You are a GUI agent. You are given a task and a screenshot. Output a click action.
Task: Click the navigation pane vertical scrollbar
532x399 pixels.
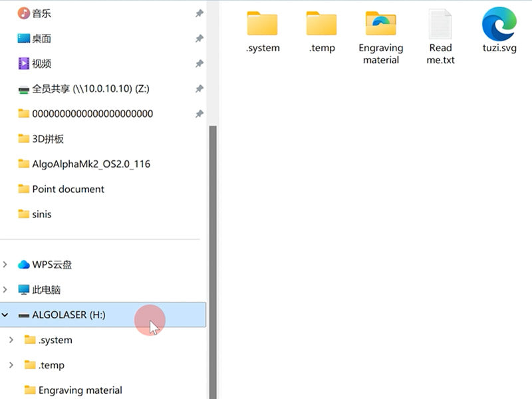point(213,259)
